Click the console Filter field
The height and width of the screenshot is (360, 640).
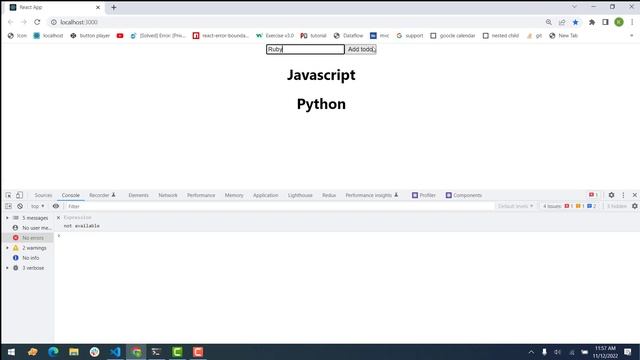(279, 207)
